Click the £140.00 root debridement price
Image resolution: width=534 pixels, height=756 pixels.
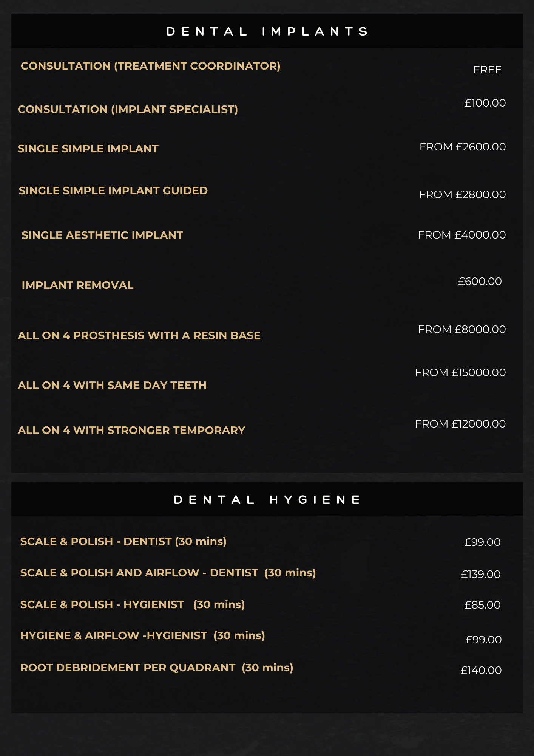pos(481,671)
